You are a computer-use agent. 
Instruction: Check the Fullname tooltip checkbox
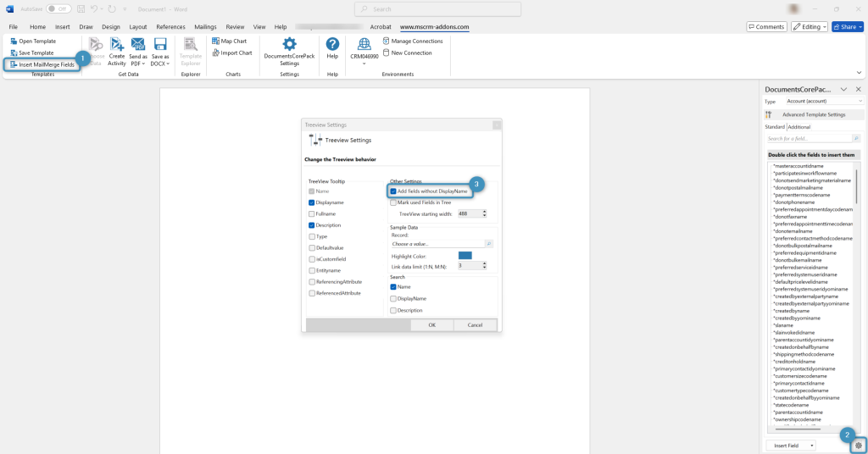pyautogui.click(x=312, y=213)
